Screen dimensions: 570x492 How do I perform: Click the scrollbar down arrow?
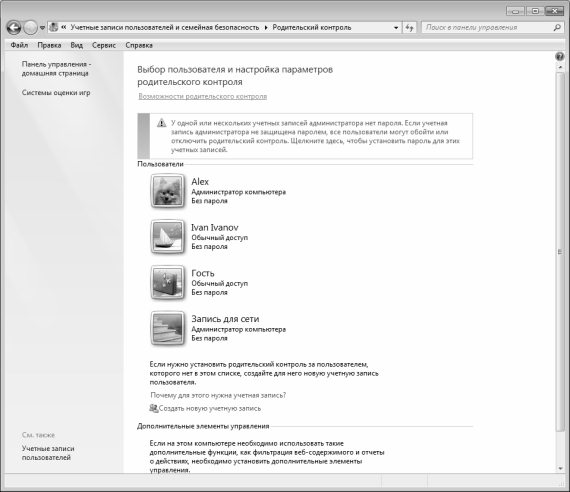pos(560,469)
